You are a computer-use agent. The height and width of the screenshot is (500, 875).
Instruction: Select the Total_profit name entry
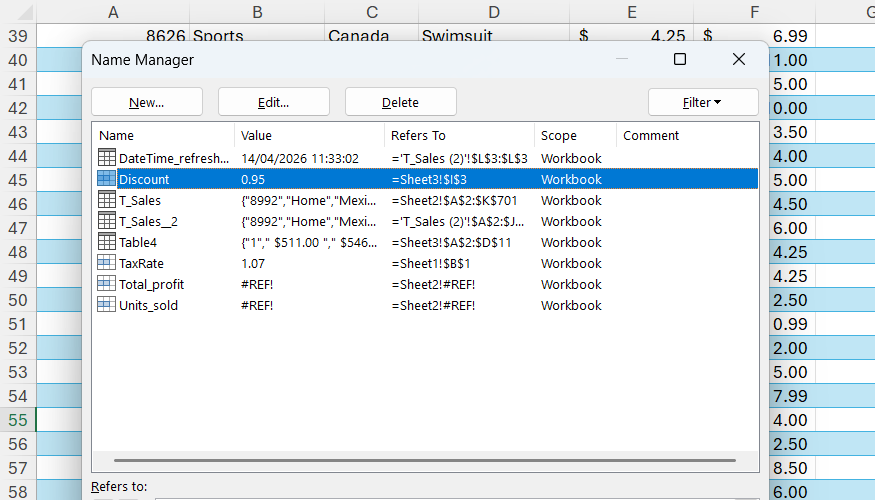425,285
